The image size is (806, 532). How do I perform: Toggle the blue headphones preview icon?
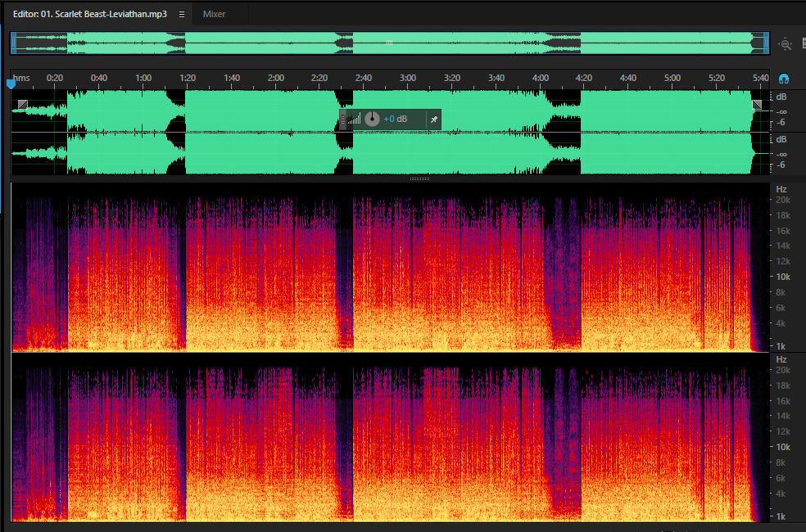coord(783,79)
